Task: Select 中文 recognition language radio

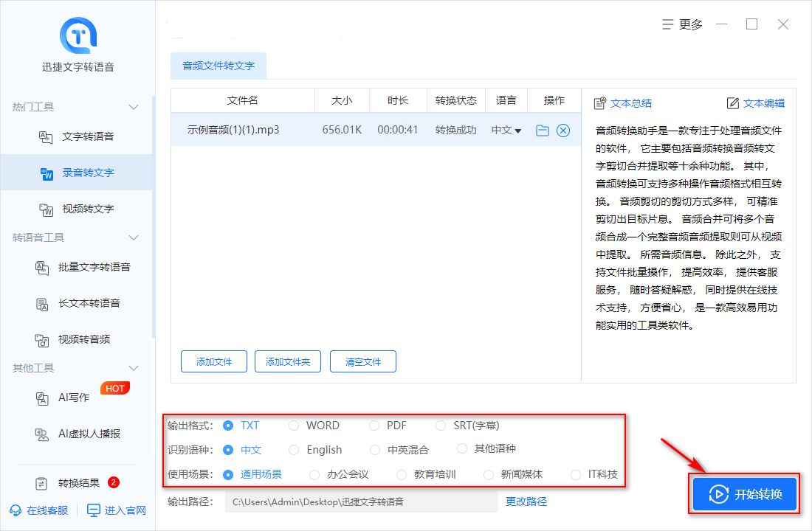Action: (x=228, y=450)
